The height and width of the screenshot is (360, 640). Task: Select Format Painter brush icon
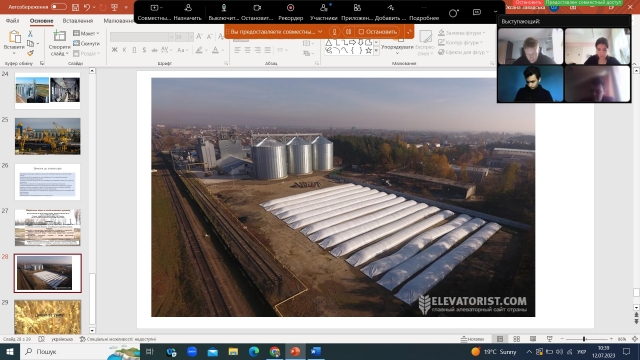[30, 53]
